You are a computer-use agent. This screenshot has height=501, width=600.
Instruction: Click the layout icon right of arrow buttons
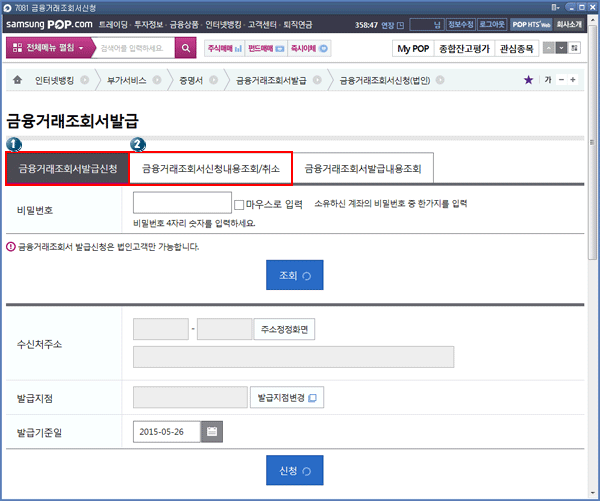point(574,48)
